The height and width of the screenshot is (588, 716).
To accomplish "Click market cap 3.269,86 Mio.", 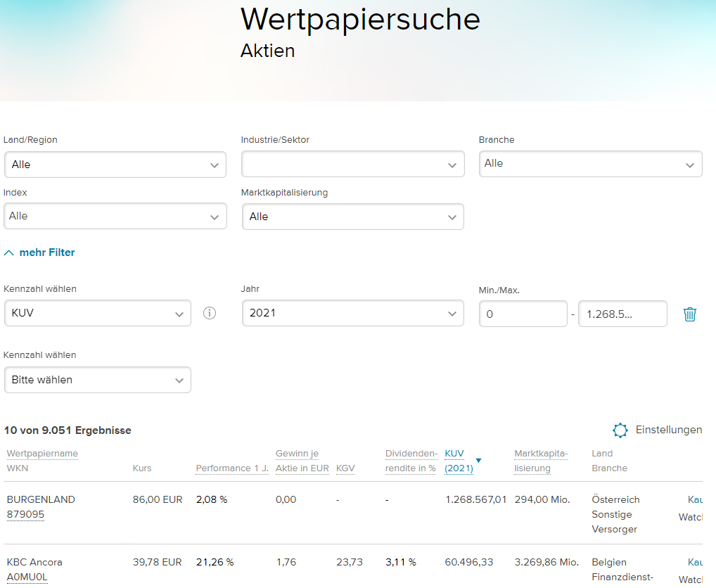I will click(x=546, y=563).
